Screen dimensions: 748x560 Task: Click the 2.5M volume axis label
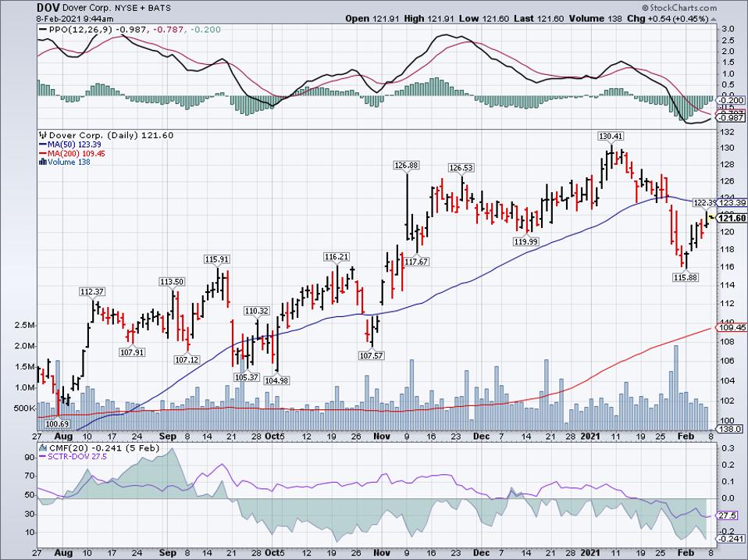(24, 326)
